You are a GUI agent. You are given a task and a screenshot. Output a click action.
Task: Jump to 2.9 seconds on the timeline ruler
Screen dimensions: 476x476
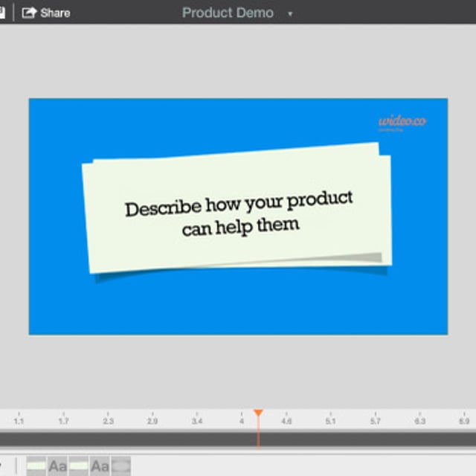click(152, 421)
